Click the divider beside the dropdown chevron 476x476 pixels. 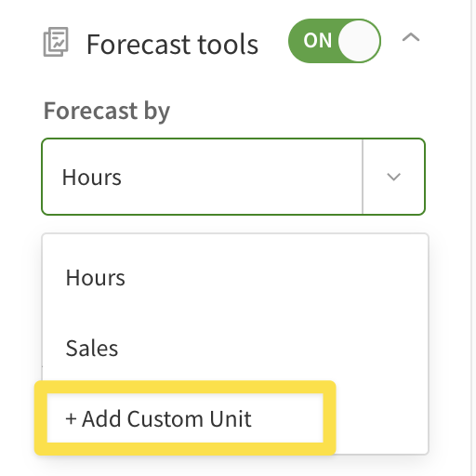pos(363,177)
